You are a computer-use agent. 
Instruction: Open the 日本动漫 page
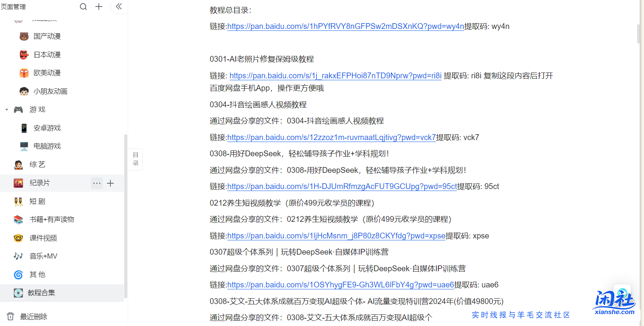pos(47,55)
